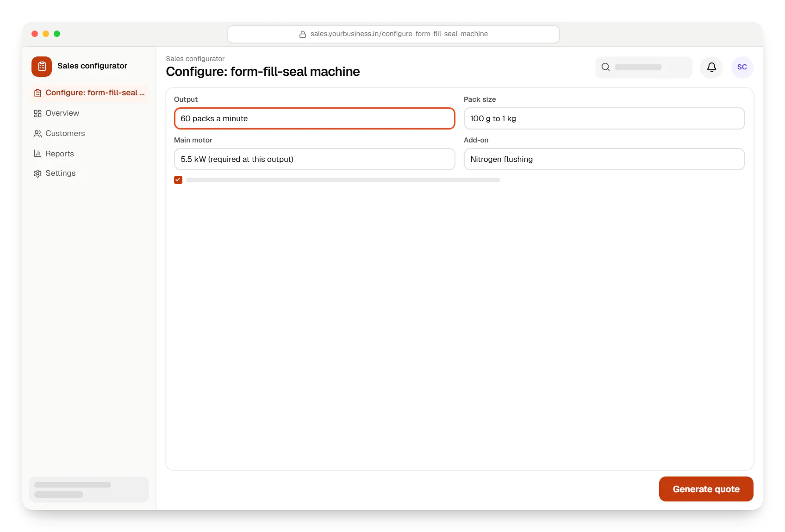Click the search magnifier icon
785x532 pixels.
pyautogui.click(x=605, y=67)
